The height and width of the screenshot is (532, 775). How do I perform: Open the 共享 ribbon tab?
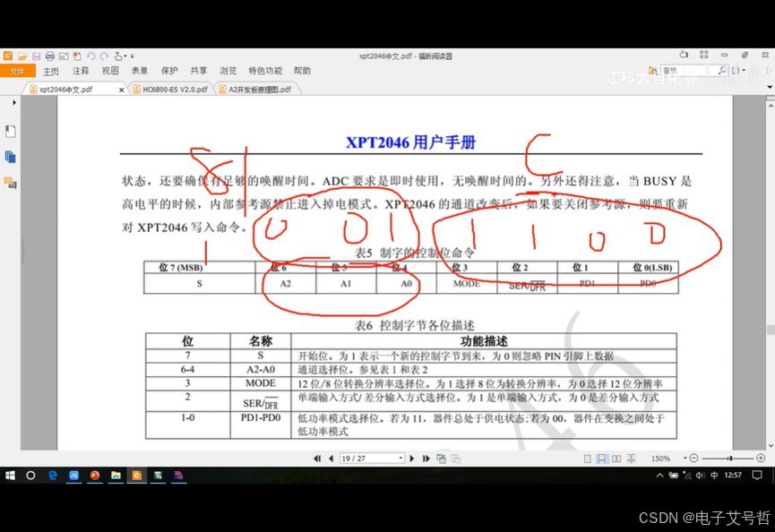(199, 71)
